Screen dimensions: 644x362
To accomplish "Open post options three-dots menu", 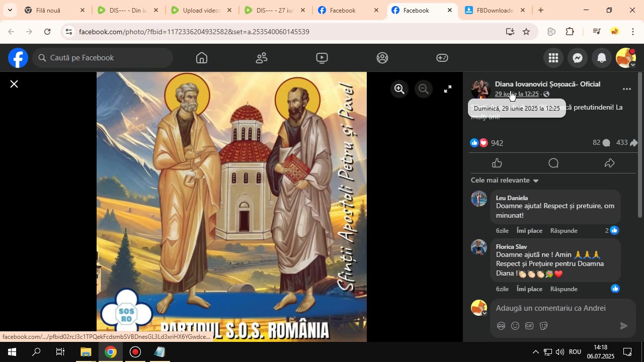I will click(x=627, y=89).
